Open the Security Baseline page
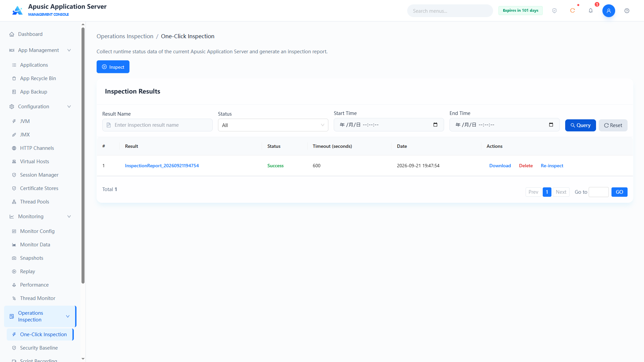 pos(40,348)
